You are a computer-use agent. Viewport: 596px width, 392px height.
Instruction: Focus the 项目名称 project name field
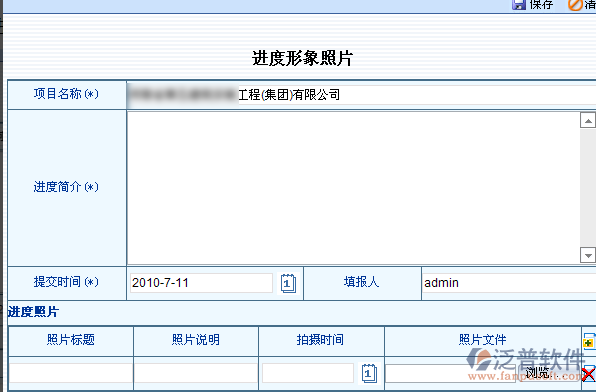coord(362,95)
